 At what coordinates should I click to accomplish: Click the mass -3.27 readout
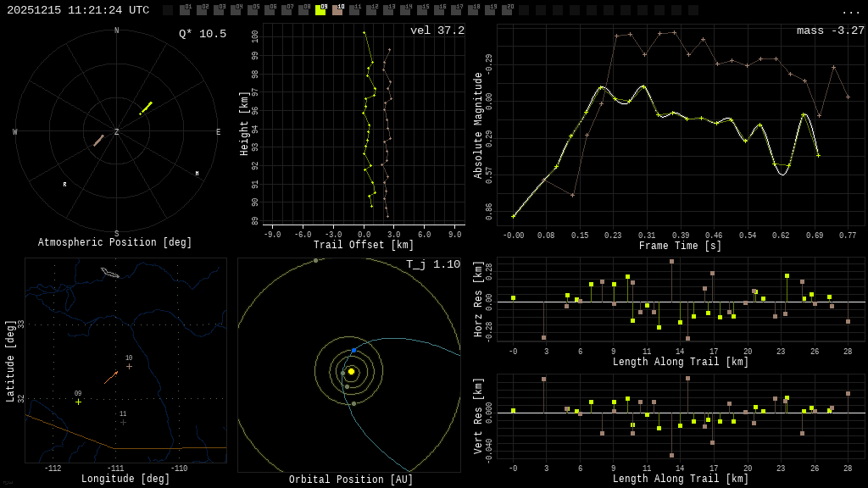pos(831,30)
